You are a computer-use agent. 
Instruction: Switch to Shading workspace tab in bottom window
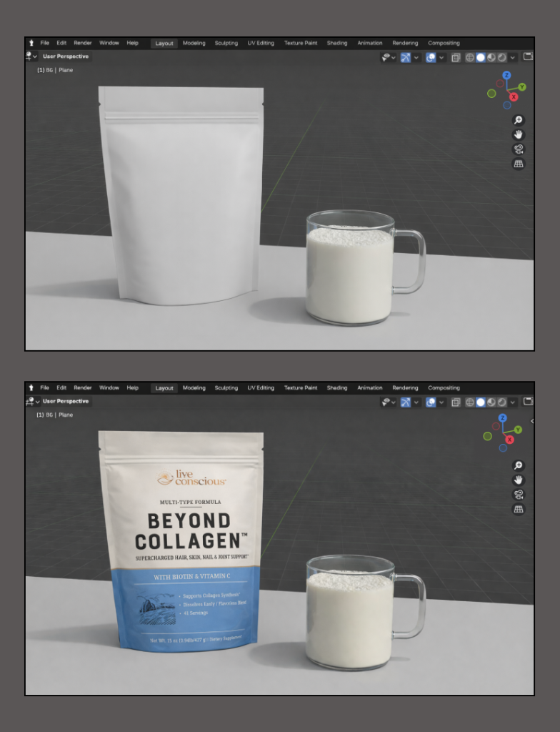[337, 388]
